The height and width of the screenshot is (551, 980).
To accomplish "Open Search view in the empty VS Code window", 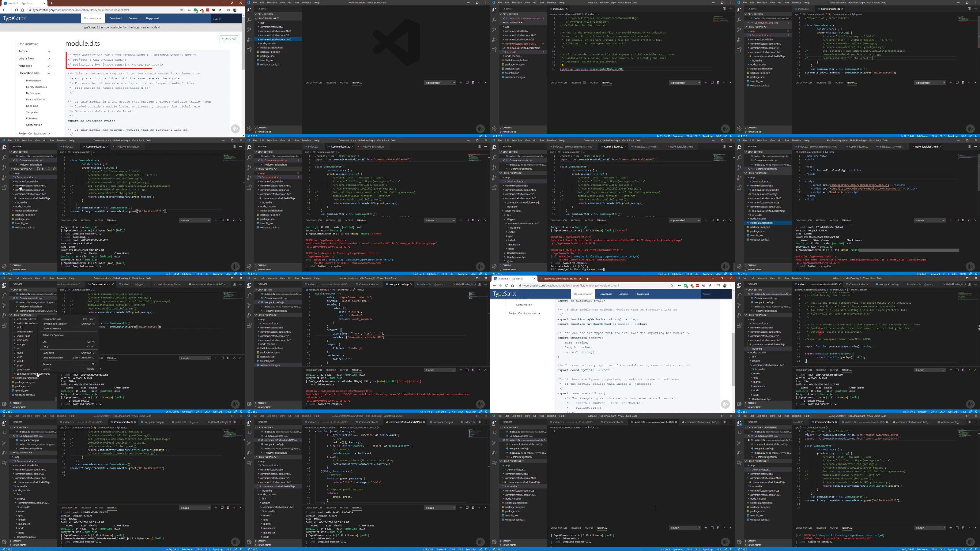I will point(249,20).
